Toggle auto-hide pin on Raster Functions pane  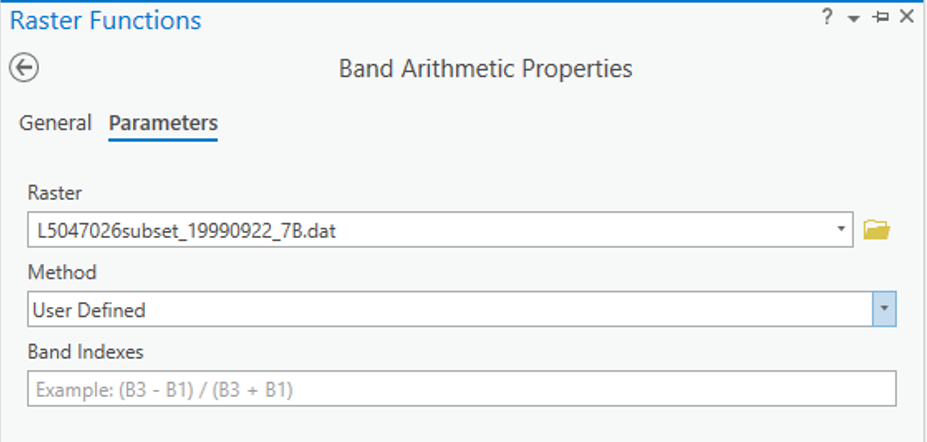[881, 17]
